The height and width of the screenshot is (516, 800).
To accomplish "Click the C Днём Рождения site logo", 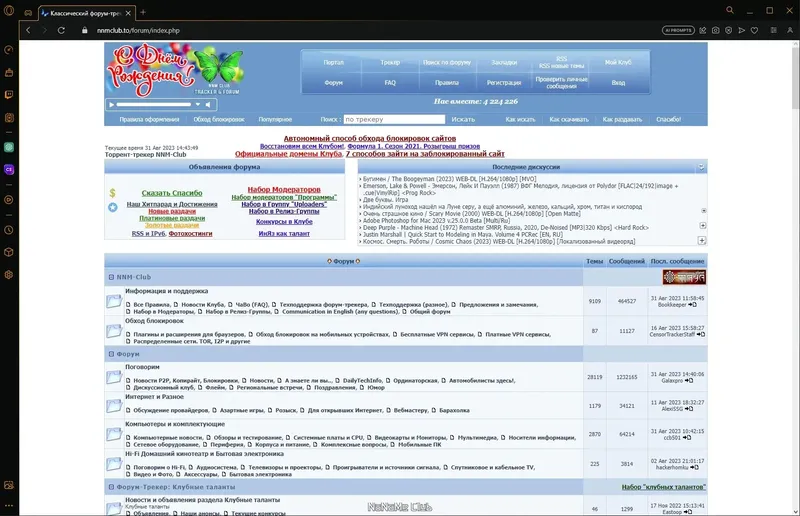I will click(173, 69).
